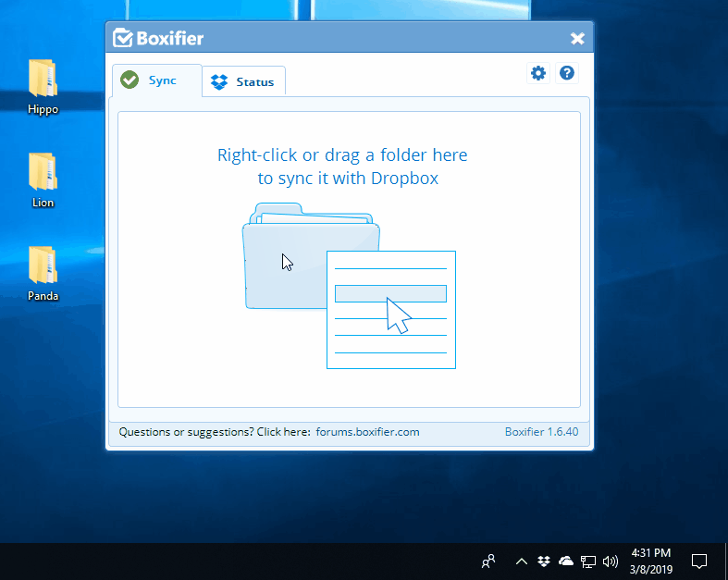Click the OneDrive cloud tray icon
Image resolution: width=728 pixels, height=580 pixels.
(566, 561)
